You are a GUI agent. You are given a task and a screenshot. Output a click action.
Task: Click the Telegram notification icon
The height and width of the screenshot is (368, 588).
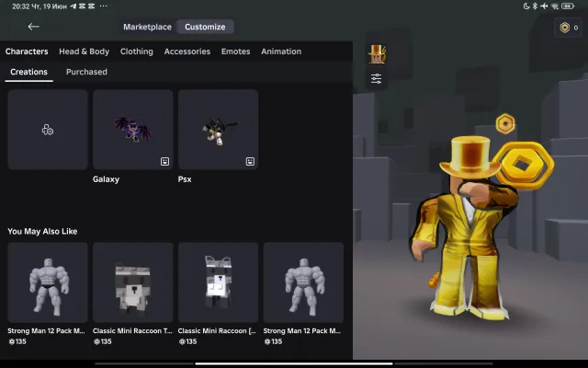(x=73, y=6)
